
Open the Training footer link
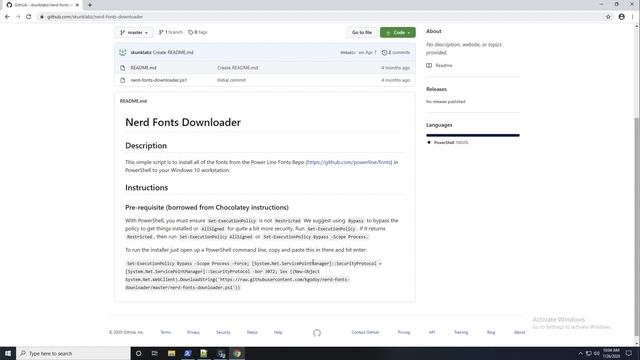461,332
